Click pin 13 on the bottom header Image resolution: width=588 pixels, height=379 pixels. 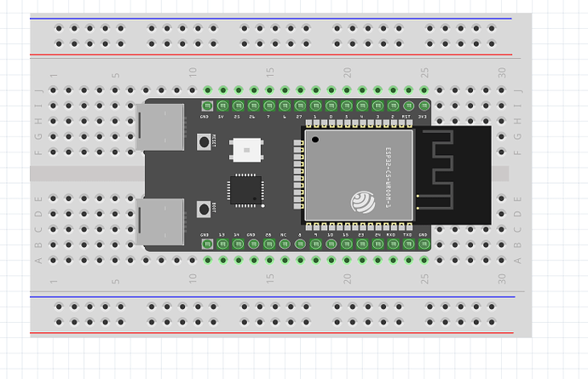[x=222, y=244]
